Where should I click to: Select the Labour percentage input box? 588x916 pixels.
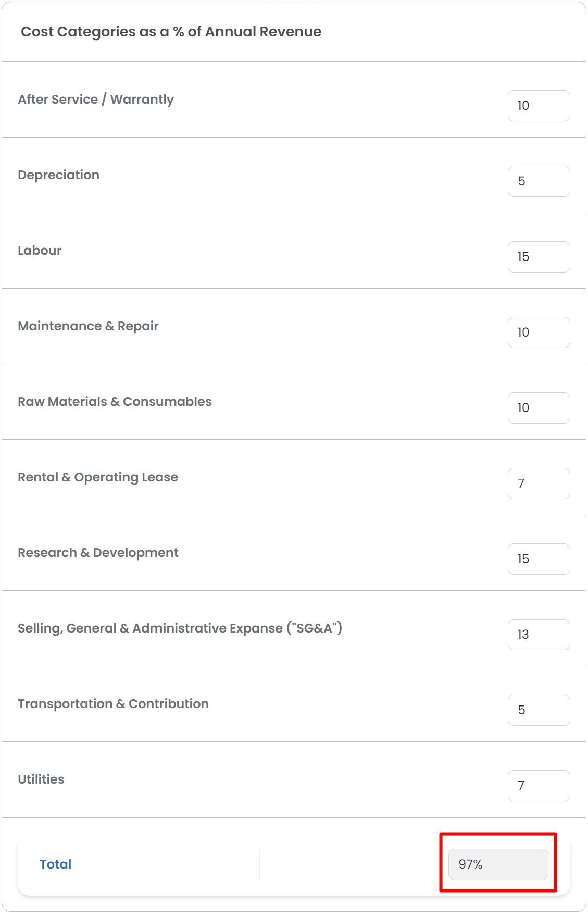[539, 257]
